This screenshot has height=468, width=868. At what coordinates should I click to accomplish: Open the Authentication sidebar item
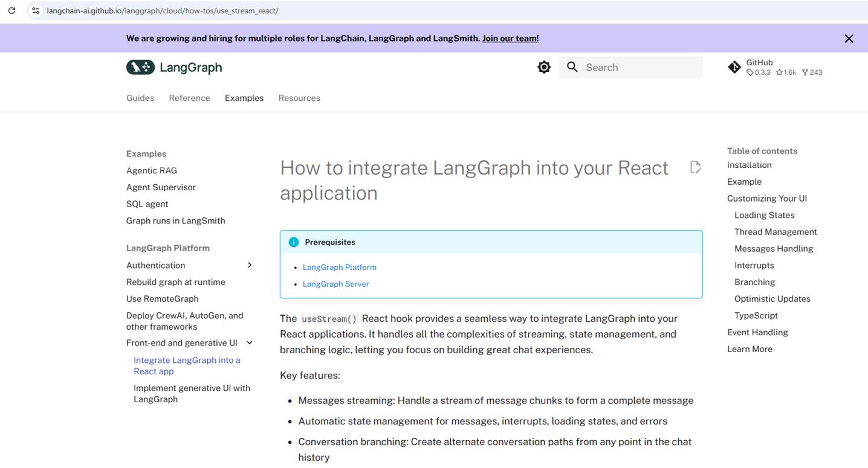155,265
